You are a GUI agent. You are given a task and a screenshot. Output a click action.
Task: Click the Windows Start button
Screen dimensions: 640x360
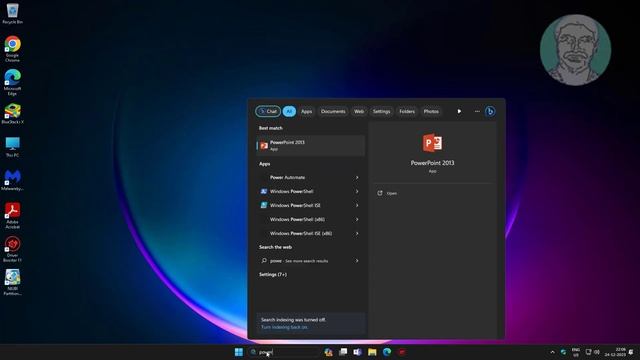pos(239,352)
